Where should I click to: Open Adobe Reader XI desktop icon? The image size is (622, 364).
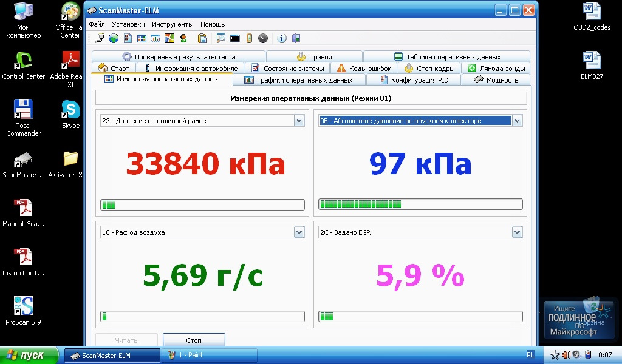[68, 69]
